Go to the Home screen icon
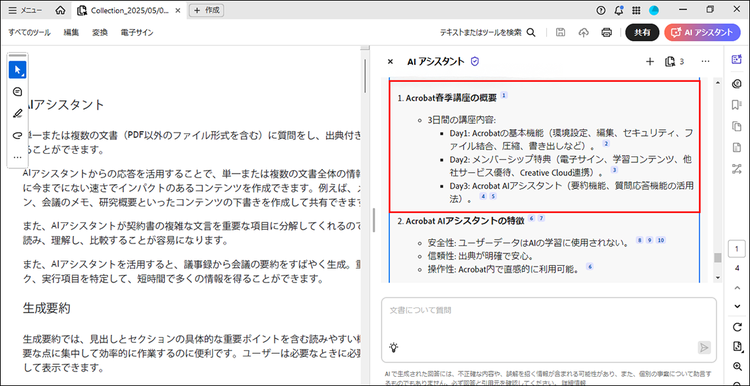Screen dimensions: 750x386 pyautogui.click(x=60, y=10)
